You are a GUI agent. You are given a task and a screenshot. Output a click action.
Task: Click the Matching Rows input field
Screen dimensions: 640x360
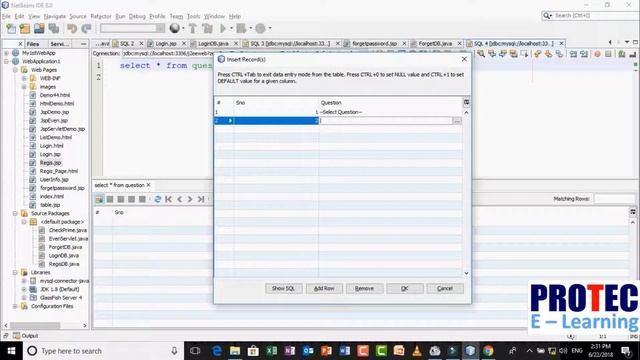tap(614, 199)
